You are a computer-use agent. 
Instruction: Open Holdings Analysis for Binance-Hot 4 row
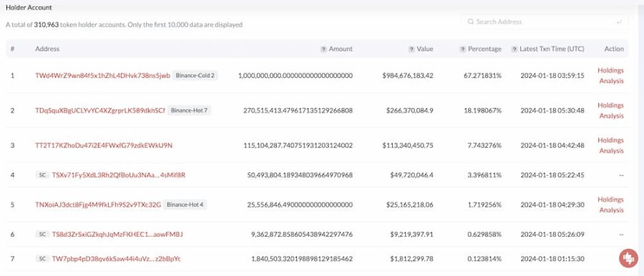point(611,204)
